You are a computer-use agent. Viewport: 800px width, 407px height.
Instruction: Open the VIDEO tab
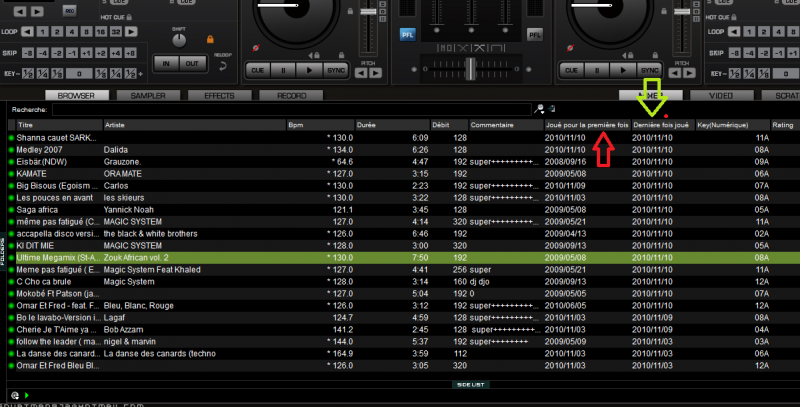(721, 95)
